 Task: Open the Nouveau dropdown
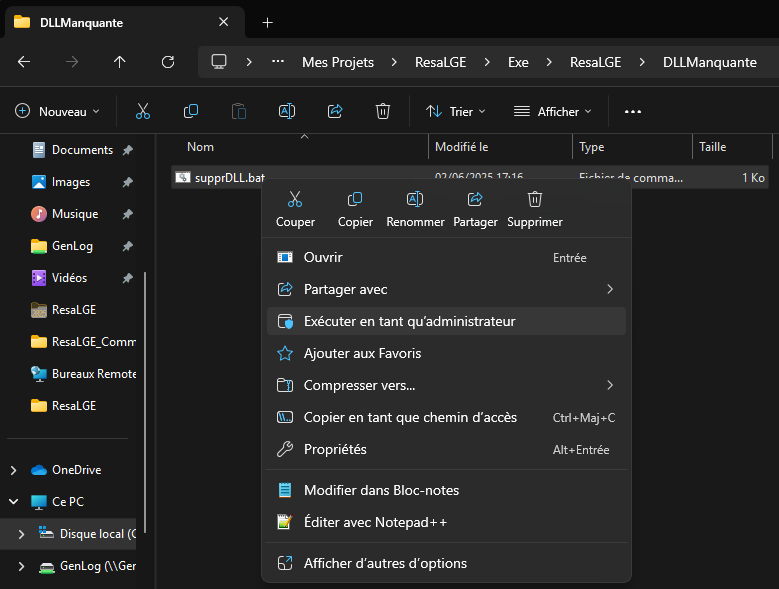57,111
